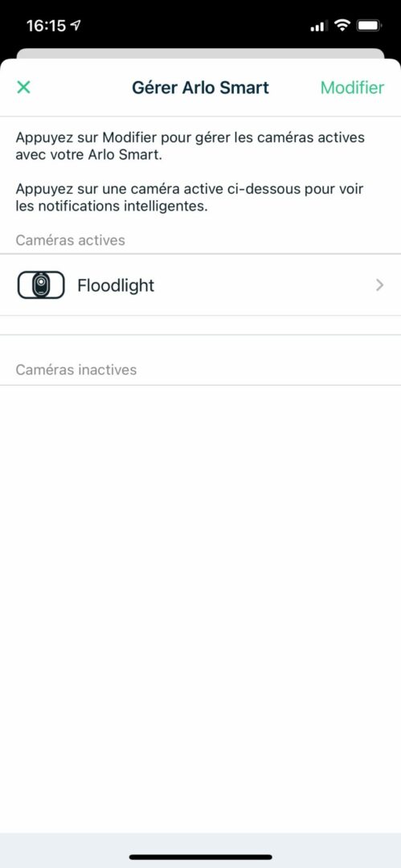Viewport: 401px width, 868px height.
Task: Tap the battery status icon
Action: (x=368, y=26)
